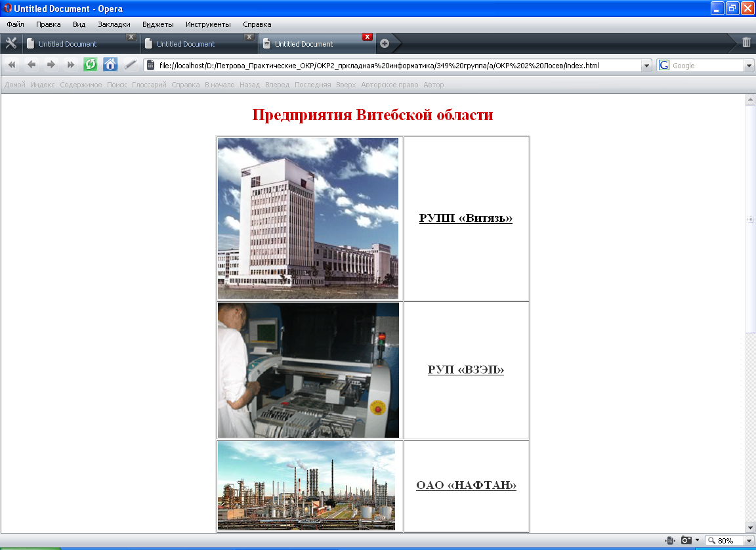Click the page scrollbar up arrow
Image resolution: width=756 pixels, height=550 pixels.
[x=749, y=100]
